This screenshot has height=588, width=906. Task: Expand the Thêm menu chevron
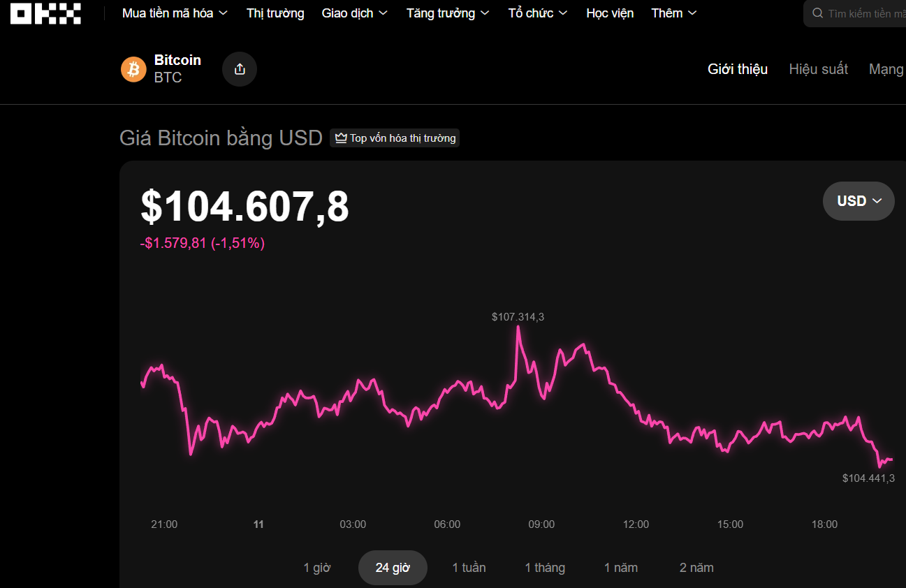point(692,13)
